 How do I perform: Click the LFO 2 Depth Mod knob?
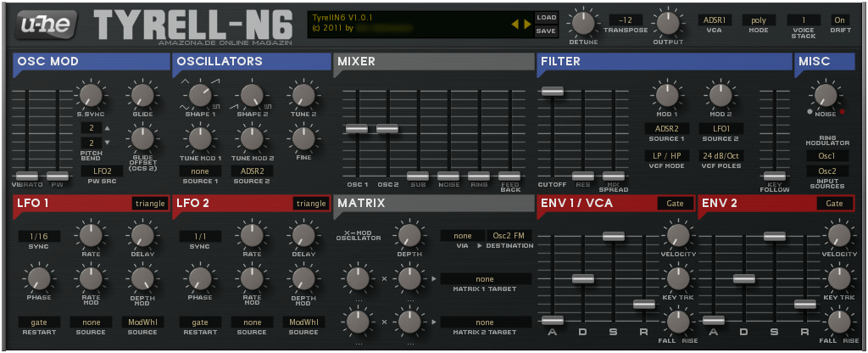coord(303,278)
